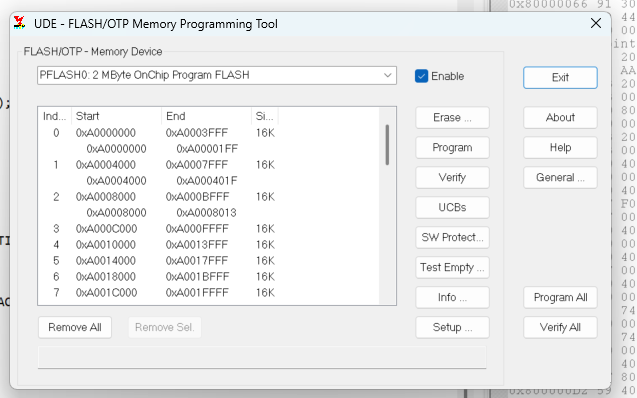Open the General settings button
This screenshot has height=398, width=637.
click(560, 178)
